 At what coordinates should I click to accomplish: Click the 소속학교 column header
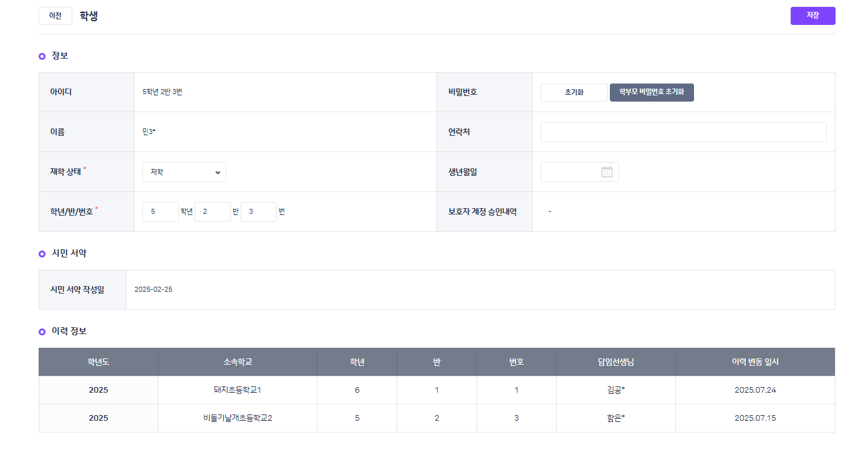[238, 362]
